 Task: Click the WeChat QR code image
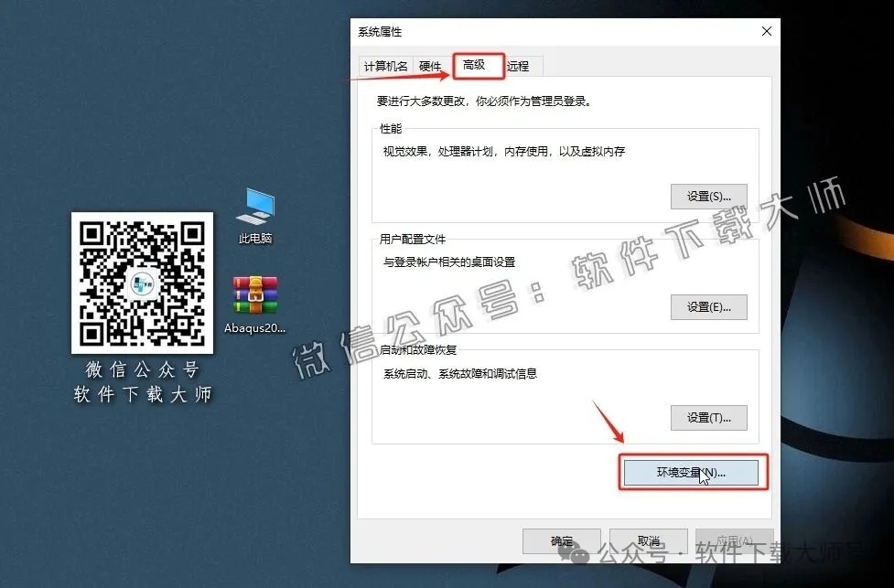coord(142,283)
